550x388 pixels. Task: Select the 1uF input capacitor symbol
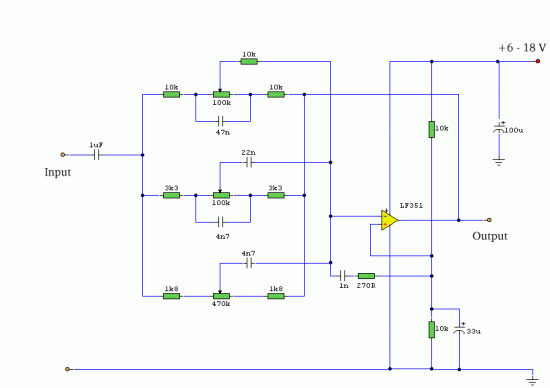pos(97,155)
